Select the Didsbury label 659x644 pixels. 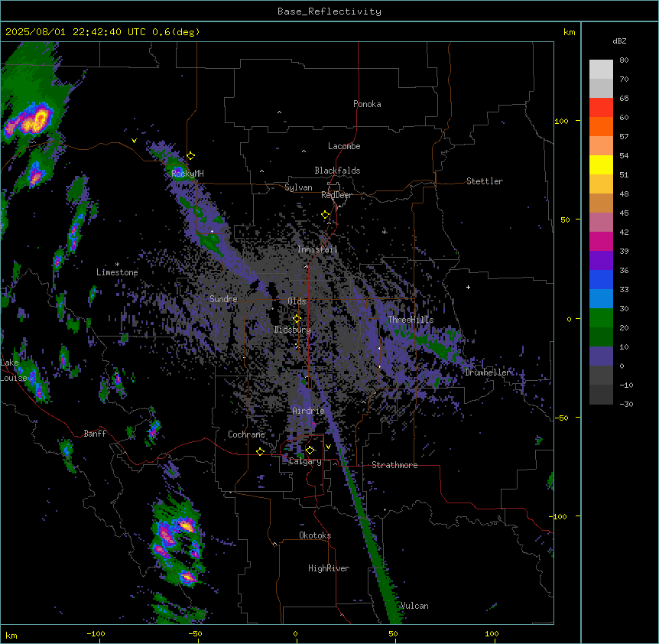point(293,330)
